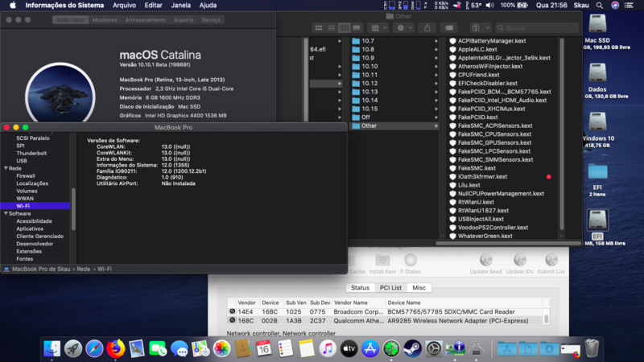Click the Update Seed button
644x362 pixels.
click(486, 264)
